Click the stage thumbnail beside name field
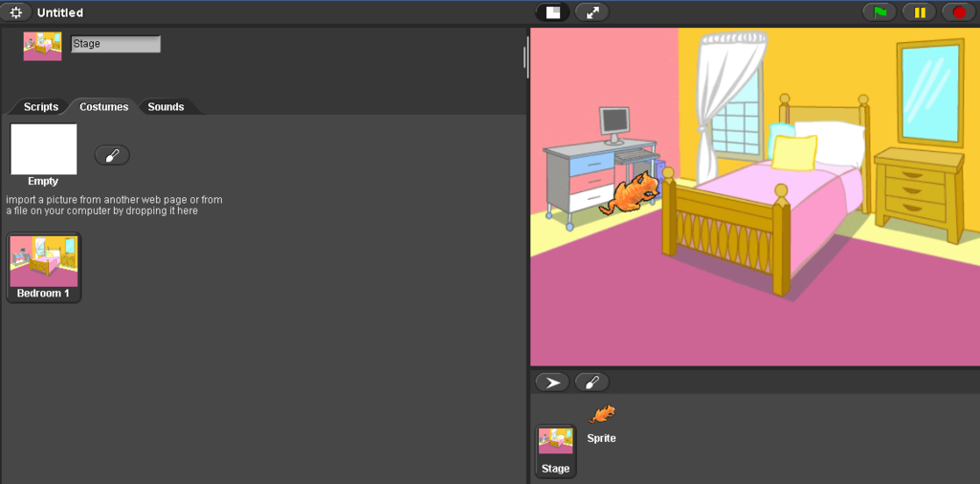Image resolution: width=980 pixels, height=484 pixels. [42, 46]
